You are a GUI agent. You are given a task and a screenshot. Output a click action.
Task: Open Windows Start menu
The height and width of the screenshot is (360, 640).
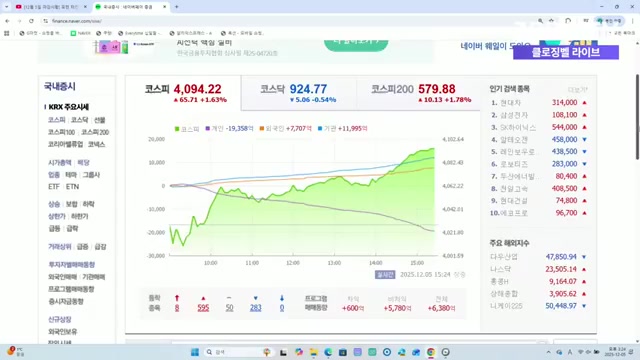coord(195,352)
